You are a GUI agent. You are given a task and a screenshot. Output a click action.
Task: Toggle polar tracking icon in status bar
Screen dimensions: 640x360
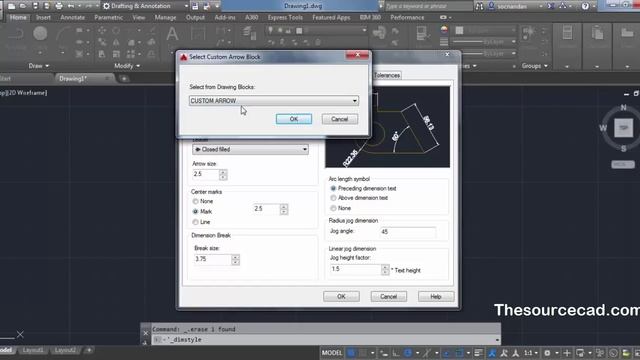407,353
